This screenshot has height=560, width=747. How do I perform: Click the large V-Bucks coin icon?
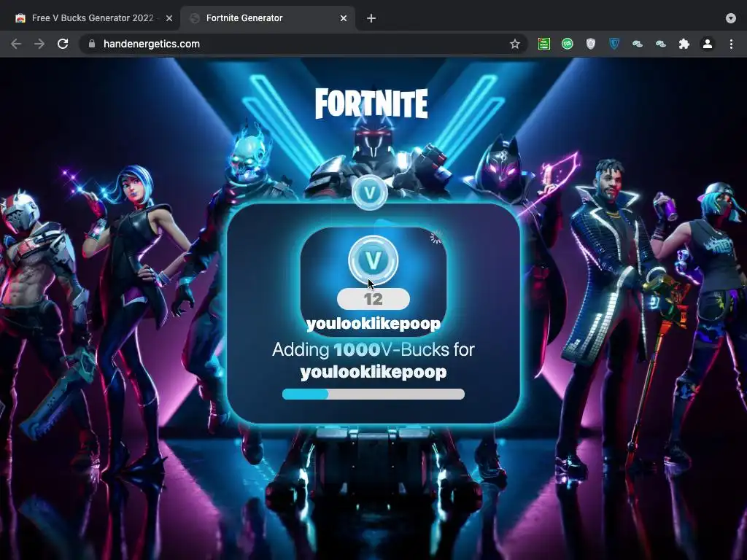(x=373, y=260)
